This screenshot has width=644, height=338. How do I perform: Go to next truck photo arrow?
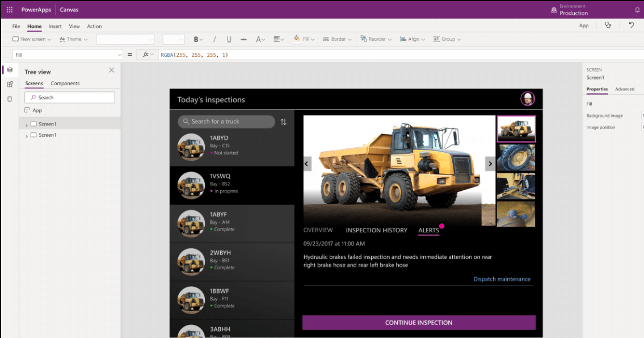(x=490, y=164)
